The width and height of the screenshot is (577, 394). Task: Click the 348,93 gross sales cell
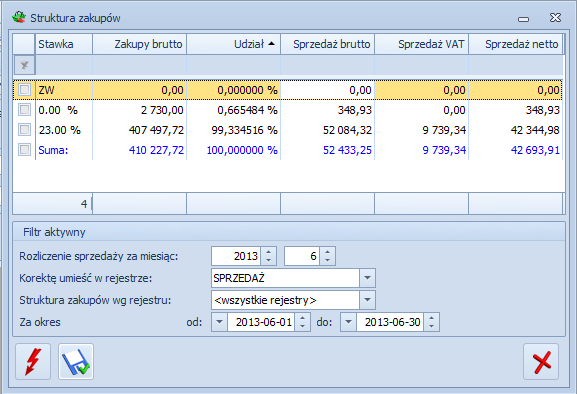tap(328, 110)
